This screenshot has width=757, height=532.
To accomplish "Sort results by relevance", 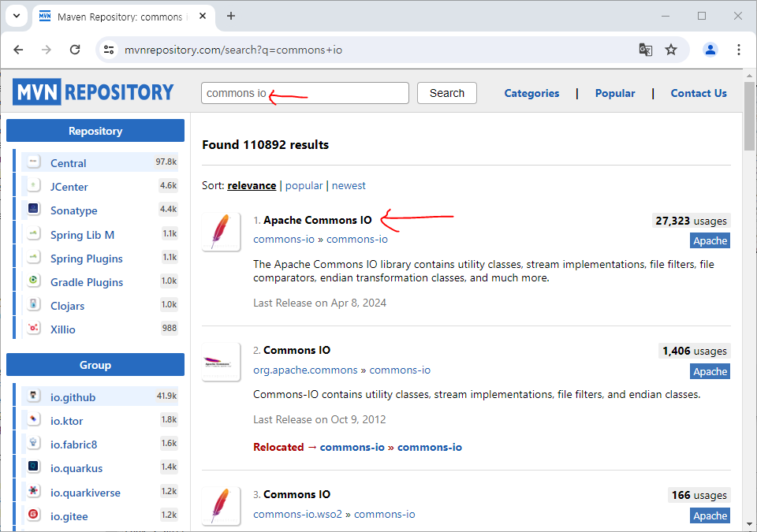I will point(252,185).
